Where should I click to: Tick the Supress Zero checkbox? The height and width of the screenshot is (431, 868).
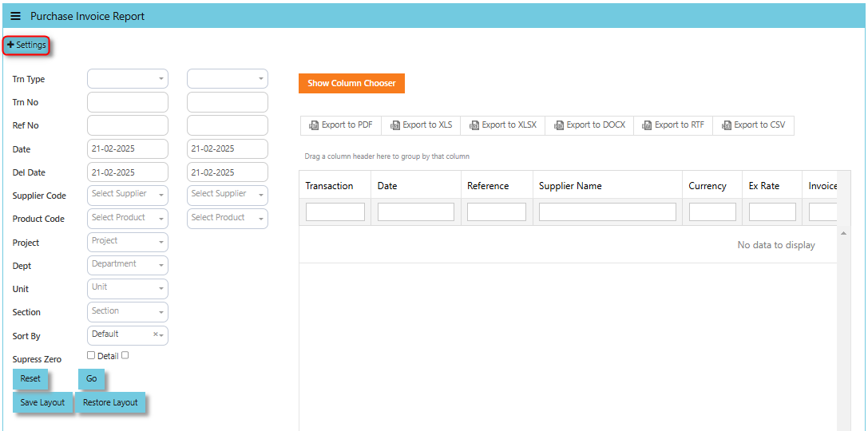(x=91, y=355)
